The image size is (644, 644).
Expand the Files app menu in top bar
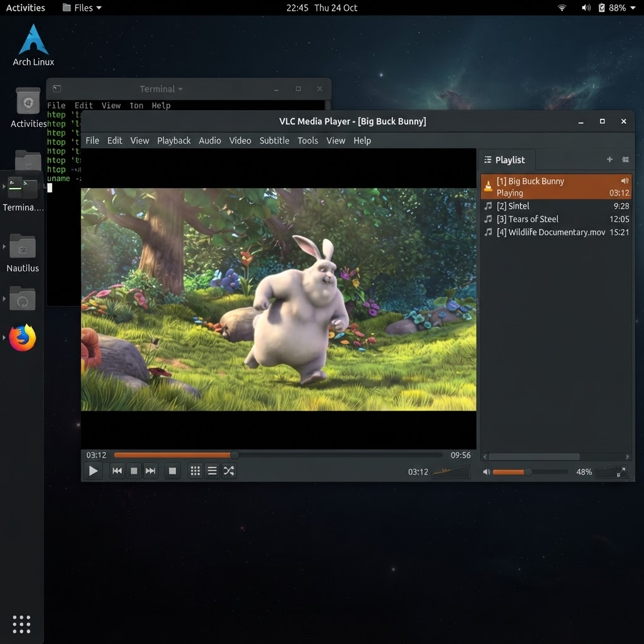pyautogui.click(x=82, y=8)
